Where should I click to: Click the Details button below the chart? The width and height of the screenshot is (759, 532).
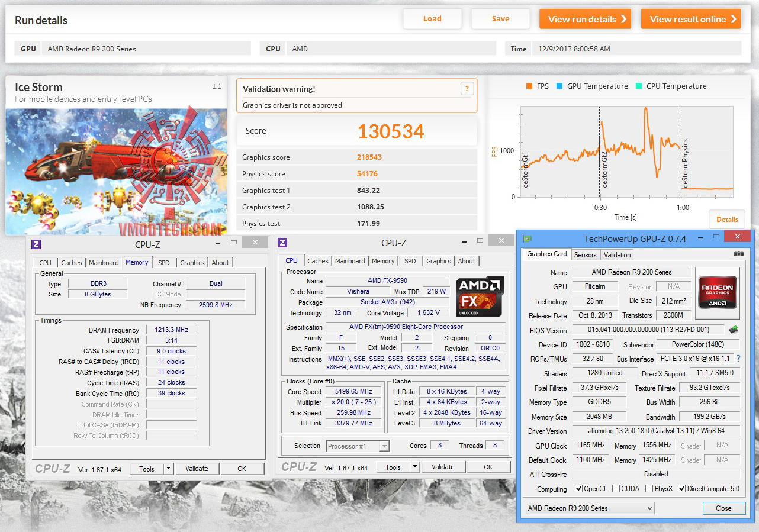click(727, 220)
